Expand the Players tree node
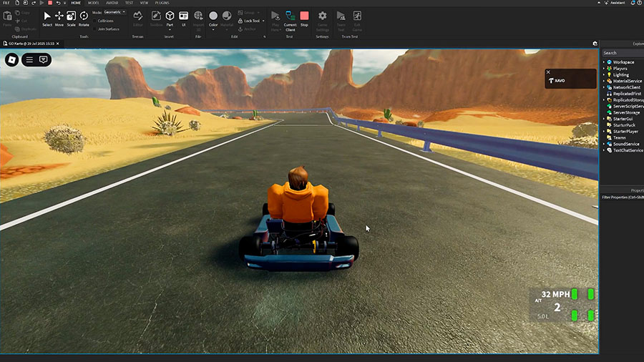 (x=604, y=69)
